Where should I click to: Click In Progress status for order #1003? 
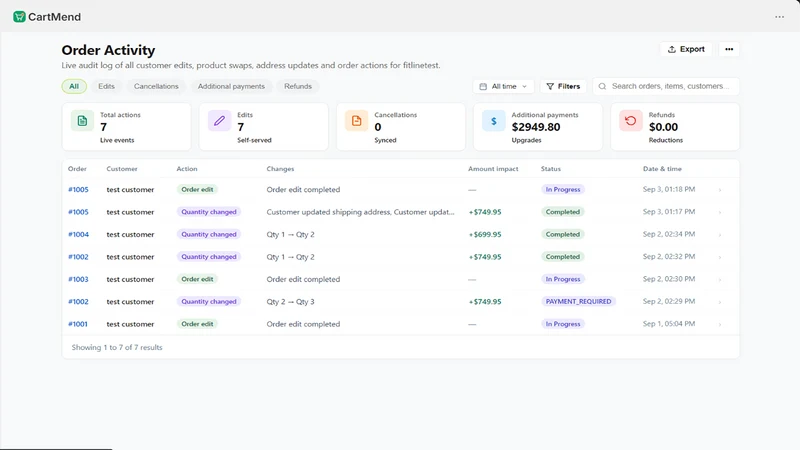point(563,279)
